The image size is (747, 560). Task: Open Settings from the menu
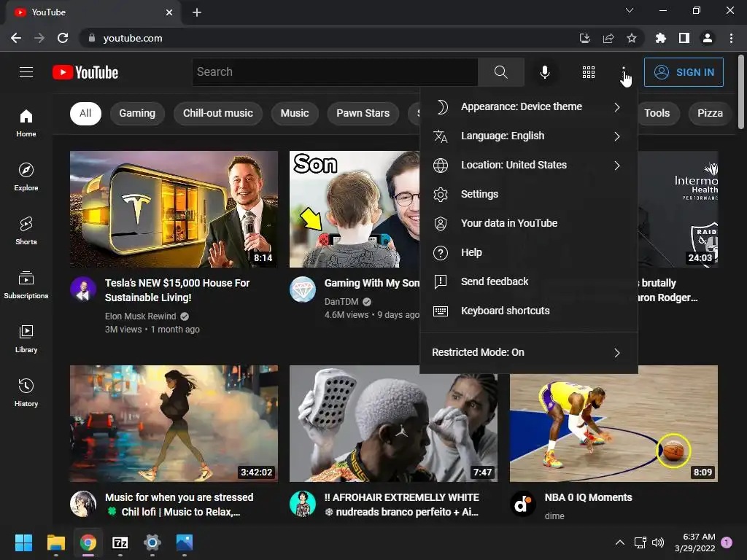click(529, 194)
